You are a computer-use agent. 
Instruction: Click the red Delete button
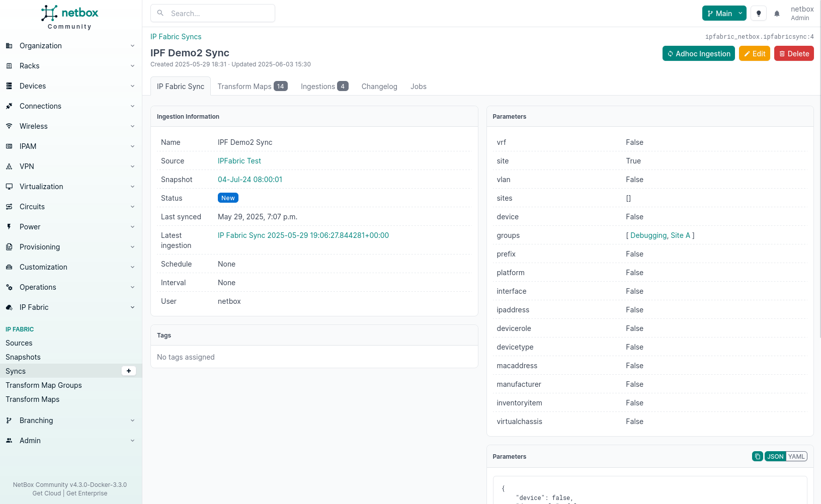coord(794,54)
